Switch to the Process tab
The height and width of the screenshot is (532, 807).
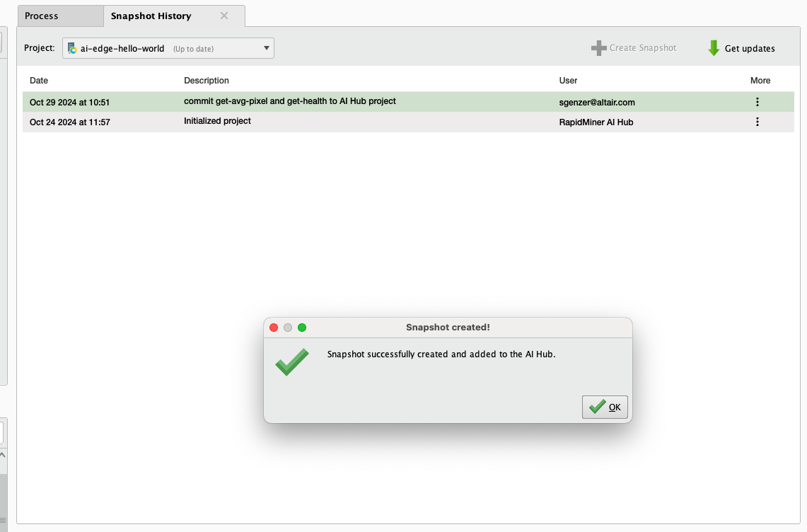42,16
